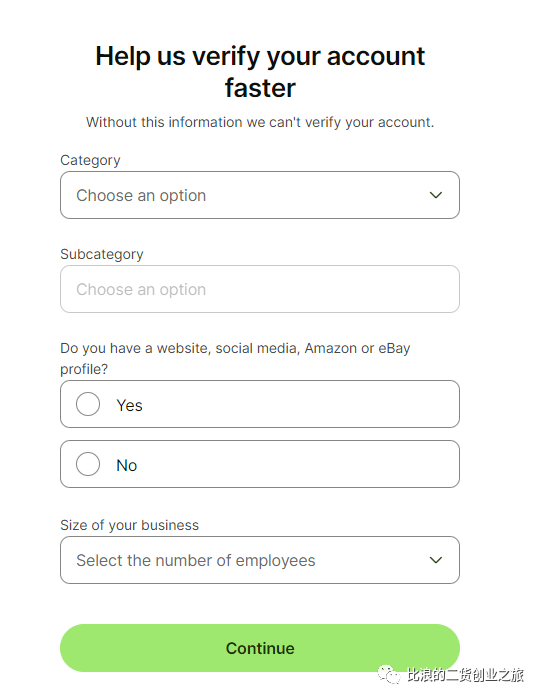This screenshot has height=700, width=541.
Task: Select the No radio circle
Action: [88, 464]
